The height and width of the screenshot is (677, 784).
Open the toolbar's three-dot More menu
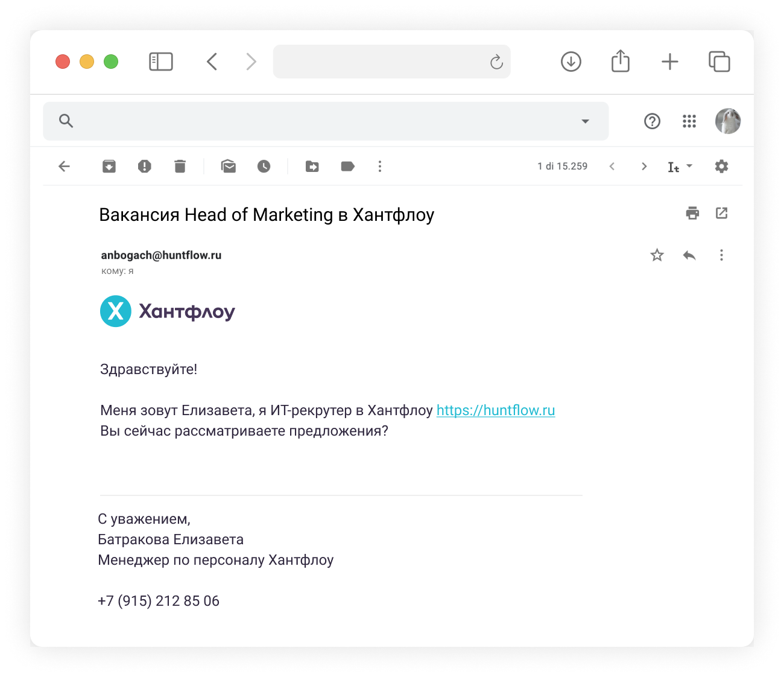(379, 167)
